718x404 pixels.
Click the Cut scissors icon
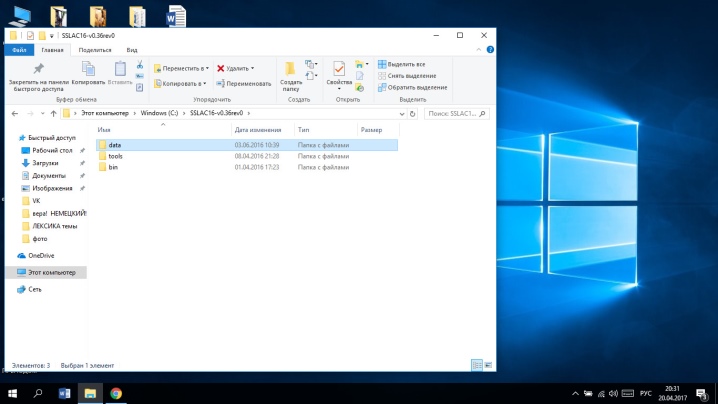click(x=140, y=65)
